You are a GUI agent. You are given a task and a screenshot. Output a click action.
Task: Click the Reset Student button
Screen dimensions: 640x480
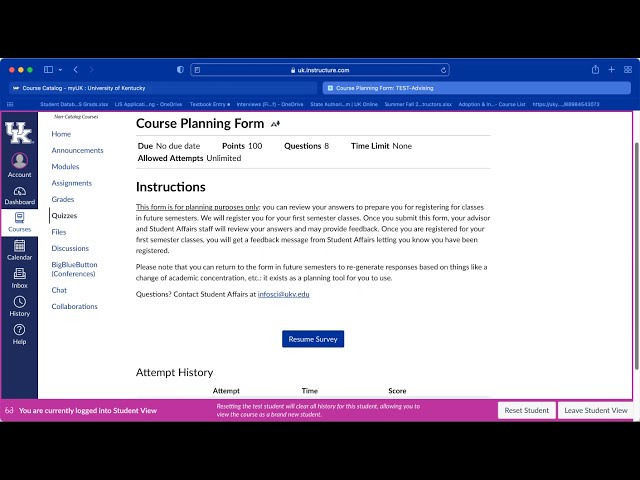[527, 410]
